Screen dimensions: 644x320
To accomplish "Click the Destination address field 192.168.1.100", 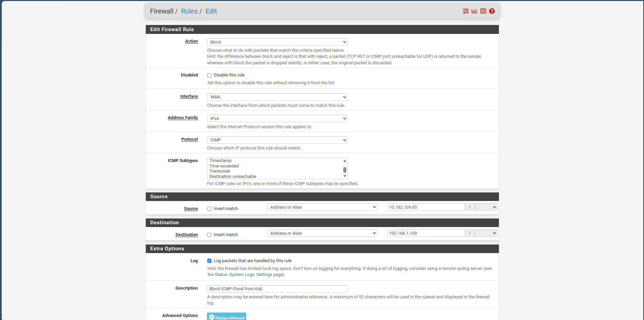I will point(426,233).
